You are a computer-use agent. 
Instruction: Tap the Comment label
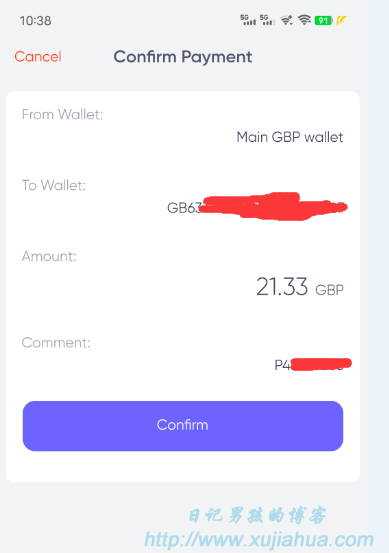(x=56, y=342)
